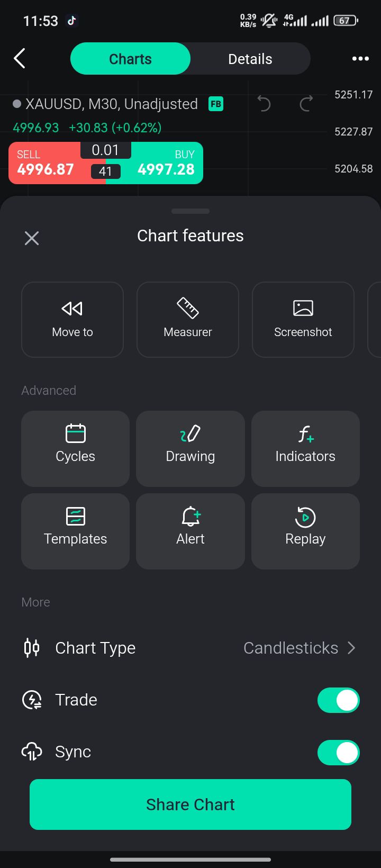Viewport: 381px width, 868px height.
Task: Expand Chart Type Candlesticks chevron
Action: point(351,648)
